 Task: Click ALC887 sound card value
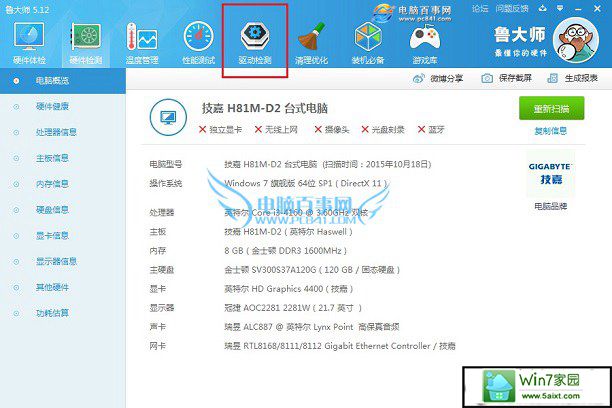[x=311, y=327]
